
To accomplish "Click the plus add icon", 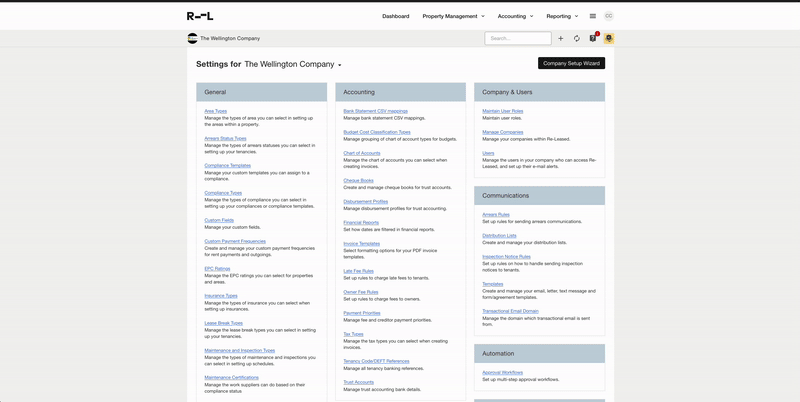I will tap(561, 38).
